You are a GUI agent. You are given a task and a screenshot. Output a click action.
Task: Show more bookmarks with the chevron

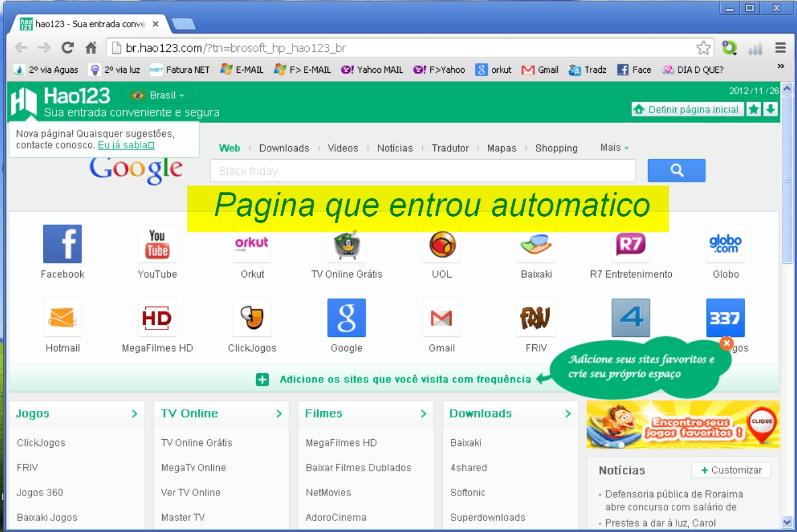point(780,67)
